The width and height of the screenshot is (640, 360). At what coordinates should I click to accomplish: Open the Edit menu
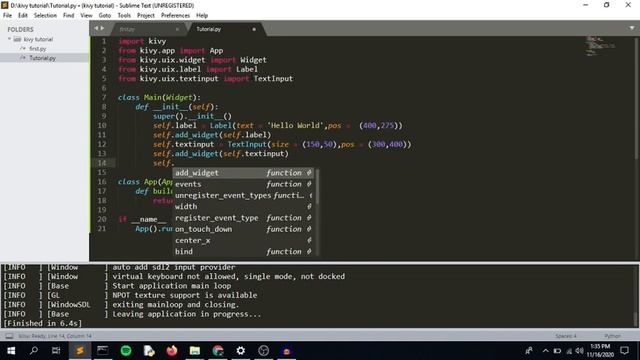(23, 16)
